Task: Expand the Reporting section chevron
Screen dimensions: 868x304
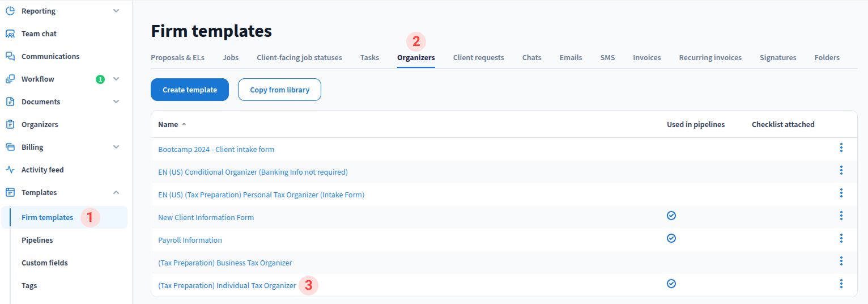Action: pos(116,11)
